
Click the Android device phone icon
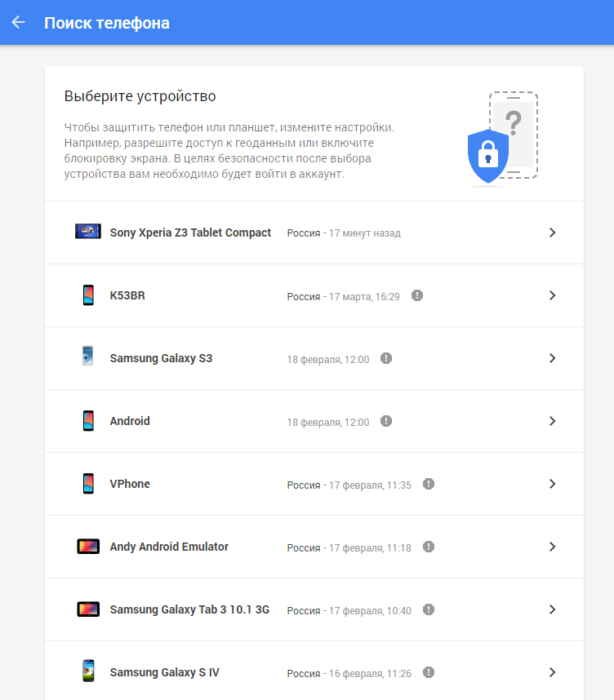[88, 420]
